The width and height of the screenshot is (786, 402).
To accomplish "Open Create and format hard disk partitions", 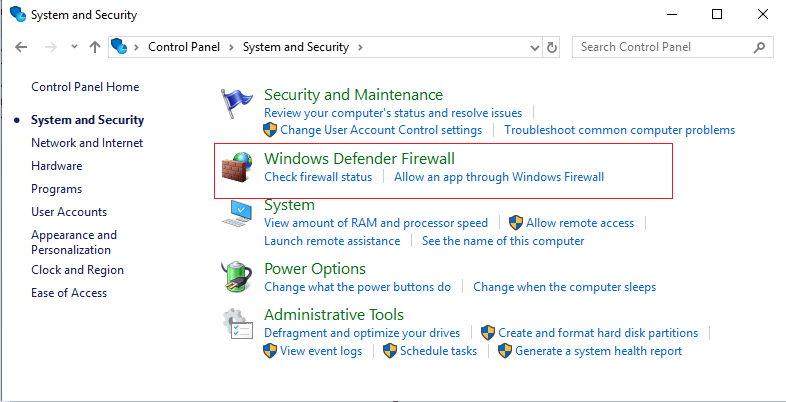I will coord(597,333).
